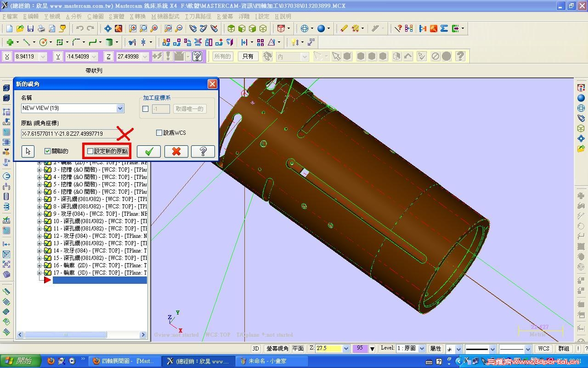Image resolution: width=588 pixels, height=368 pixels.
Task: Check the 設為WCS option
Action: (159, 133)
